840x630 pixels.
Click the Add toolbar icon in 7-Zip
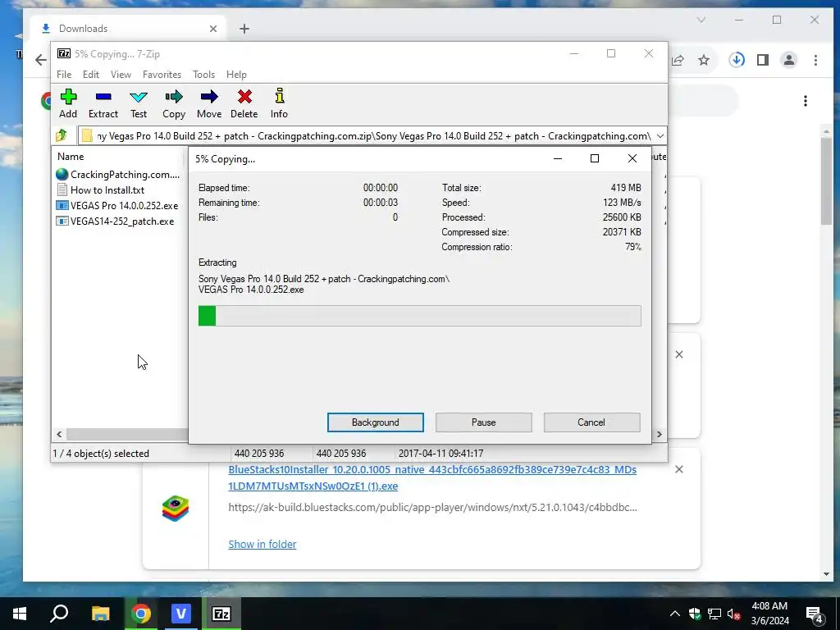(68, 103)
